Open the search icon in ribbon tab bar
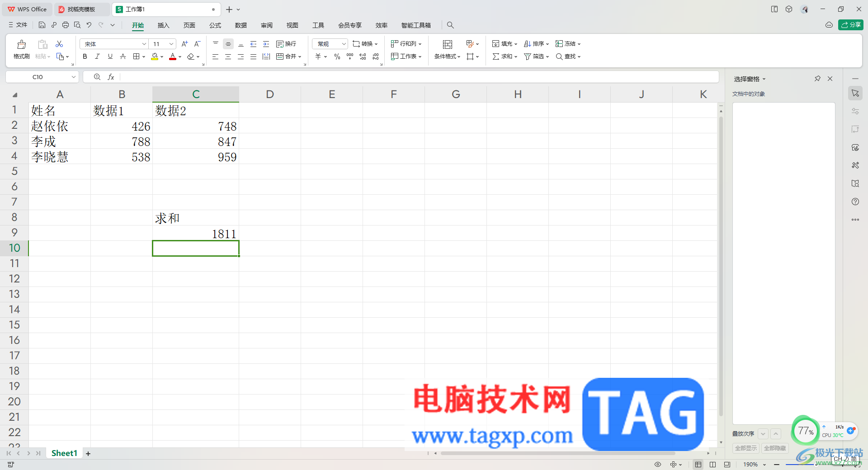Screen dimensions: 868x470 (x=450, y=25)
